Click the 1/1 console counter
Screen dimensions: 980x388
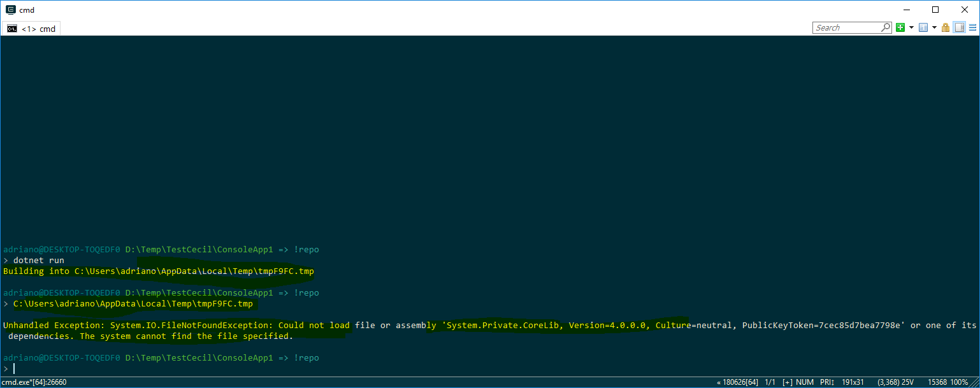(x=770, y=382)
